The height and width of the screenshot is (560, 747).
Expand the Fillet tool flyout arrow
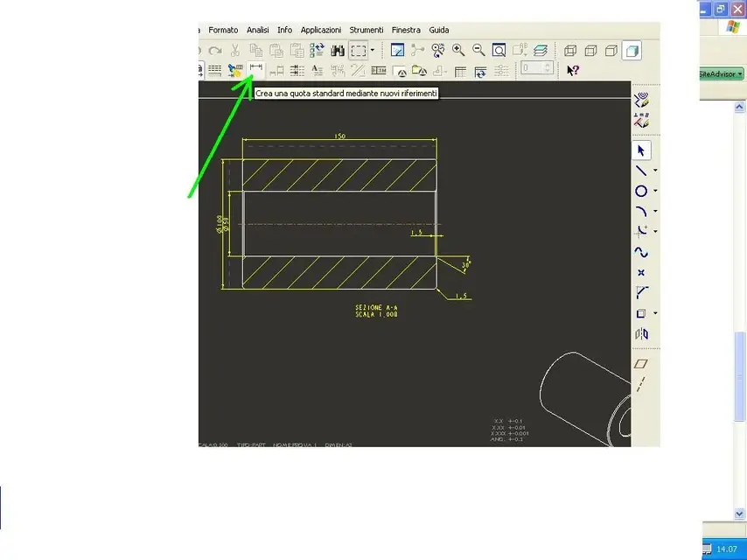click(x=655, y=231)
